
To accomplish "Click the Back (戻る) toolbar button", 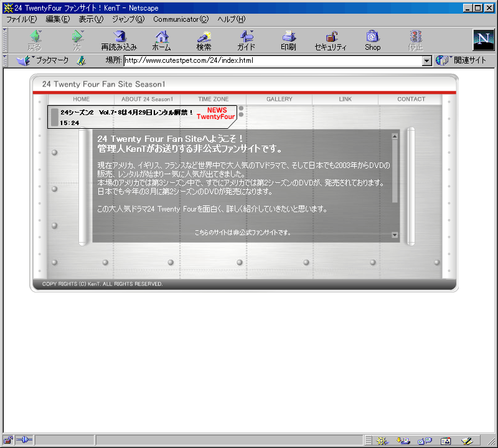I will click(35, 40).
